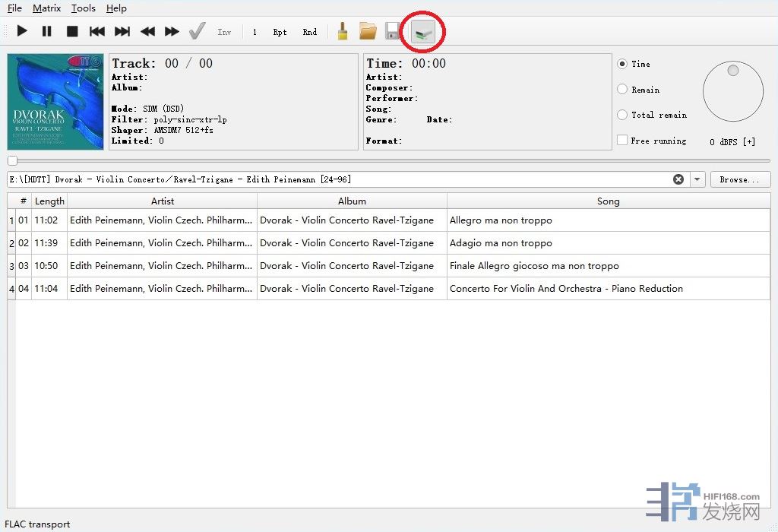Click the floppy disk save icon
The image size is (778, 532).
click(393, 31)
